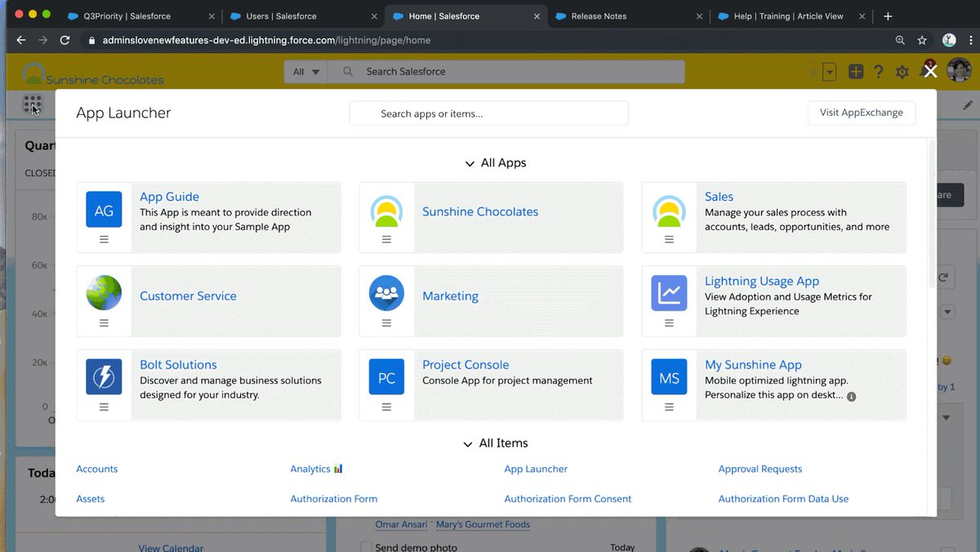
Task: Click the drag handle under Bolt Solutions icon
Action: click(x=104, y=407)
